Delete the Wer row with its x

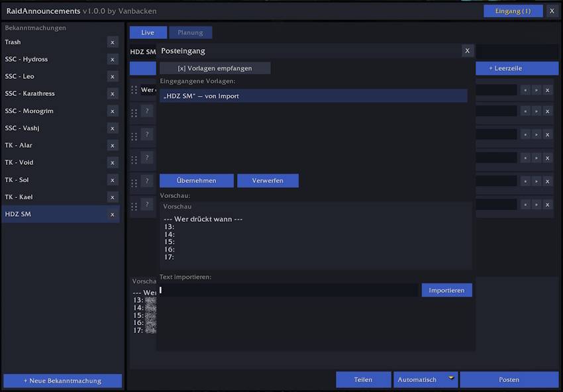[x=548, y=90]
